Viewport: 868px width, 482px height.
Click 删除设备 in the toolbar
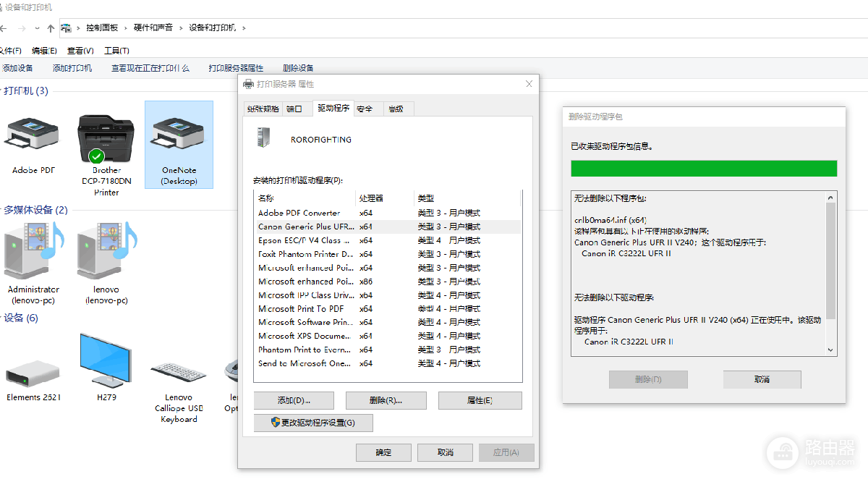(298, 68)
